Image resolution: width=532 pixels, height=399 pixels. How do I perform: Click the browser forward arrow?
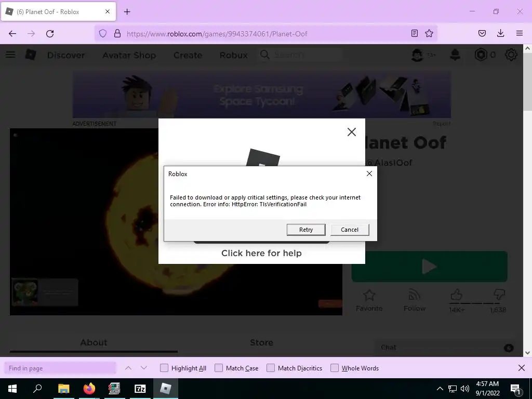(x=31, y=34)
